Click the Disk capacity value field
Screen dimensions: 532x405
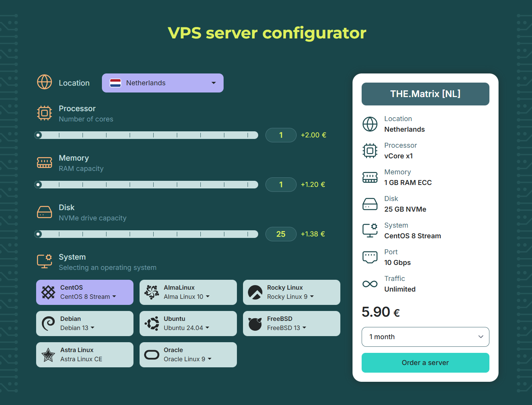281,234
